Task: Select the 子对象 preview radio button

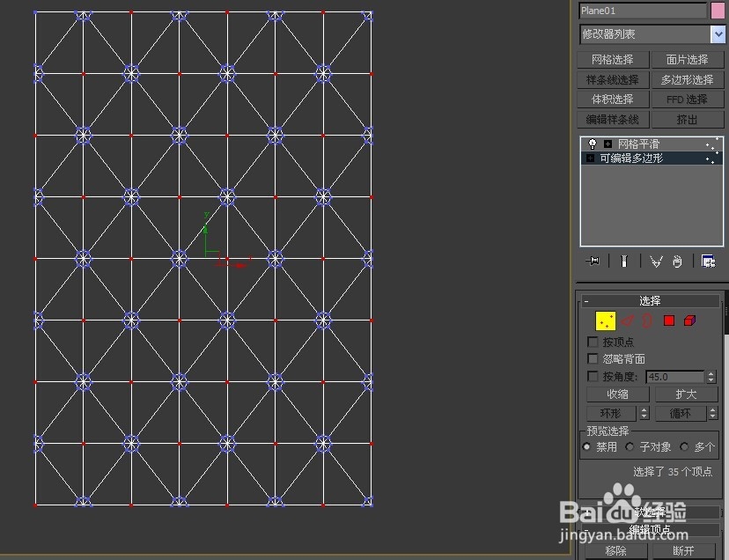Action: (x=630, y=446)
